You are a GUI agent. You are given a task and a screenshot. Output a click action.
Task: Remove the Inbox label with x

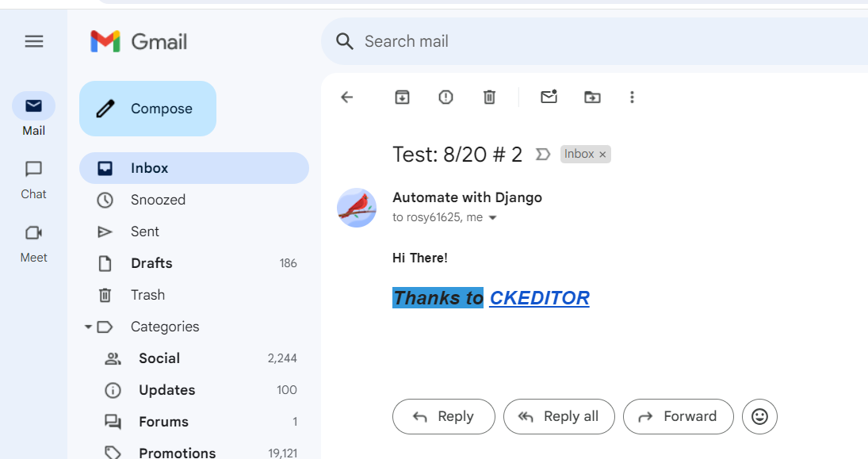coord(602,155)
